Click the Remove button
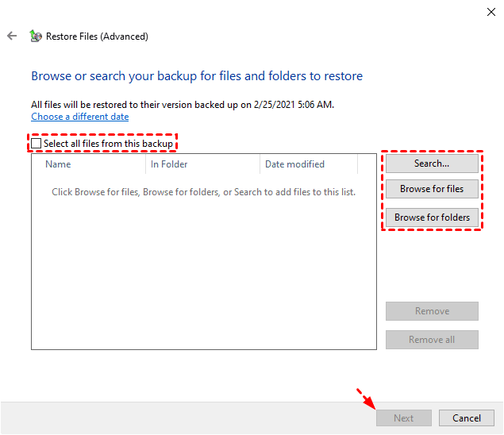 [432, 311]
